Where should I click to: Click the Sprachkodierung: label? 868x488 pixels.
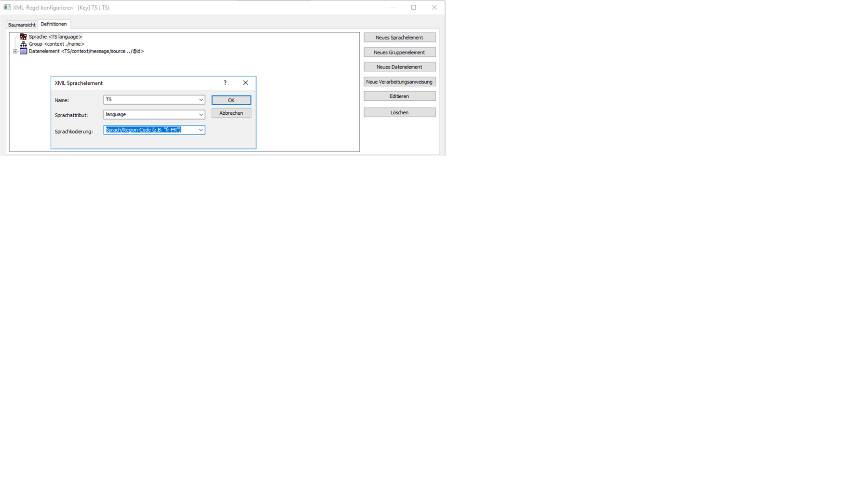74,132
